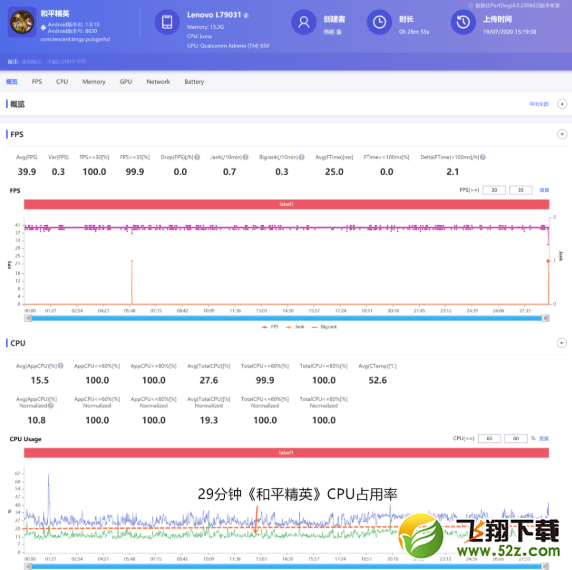
Task: Click the CPU chart right range handle
Action: pyautogui.click(x=545, y=566)
